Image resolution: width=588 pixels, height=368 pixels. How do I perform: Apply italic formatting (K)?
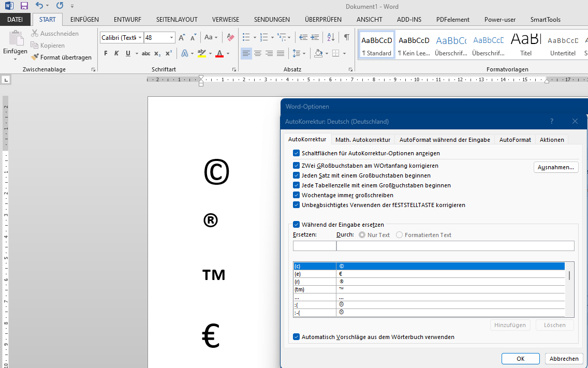coord(116,53)
